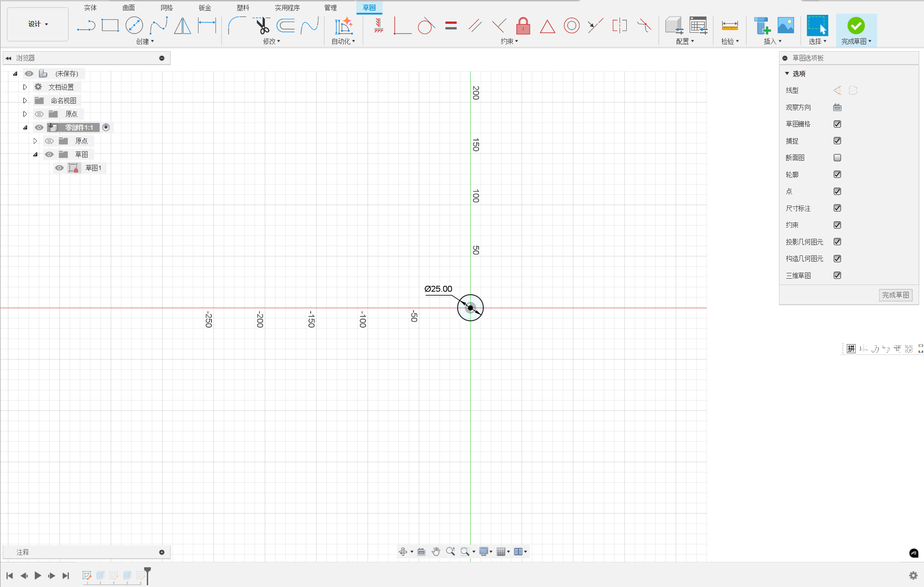Select the Ø25.00 diameter dimension

point(438,289)
